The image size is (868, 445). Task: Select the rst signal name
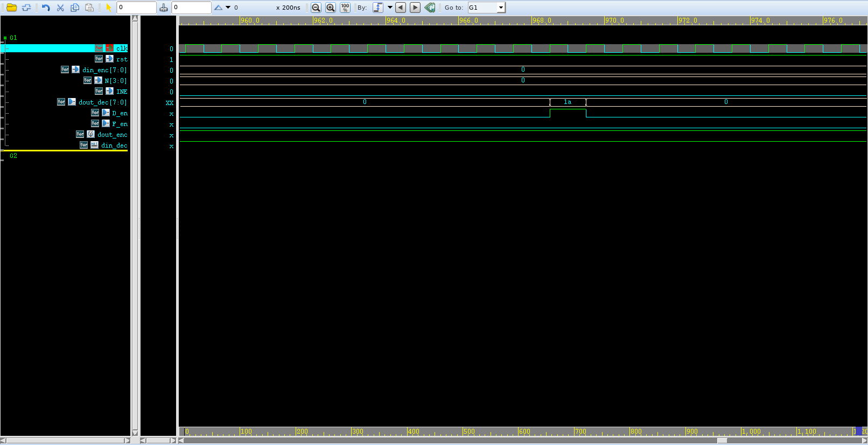click(x=122, y=59)
